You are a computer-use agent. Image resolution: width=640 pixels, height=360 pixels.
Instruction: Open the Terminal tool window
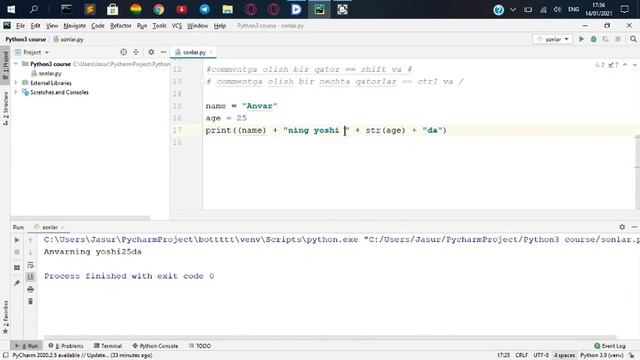click(108, 346)
